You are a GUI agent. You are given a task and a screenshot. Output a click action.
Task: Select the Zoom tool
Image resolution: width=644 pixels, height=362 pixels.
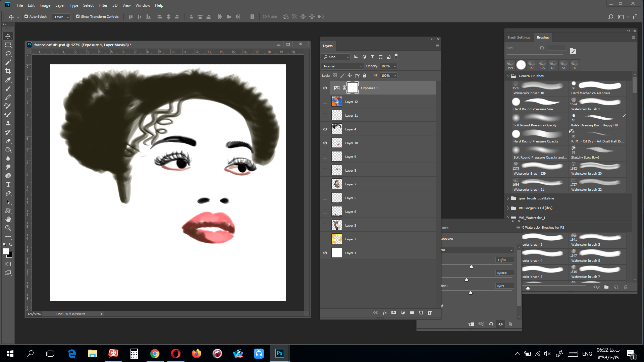[8, 228]
